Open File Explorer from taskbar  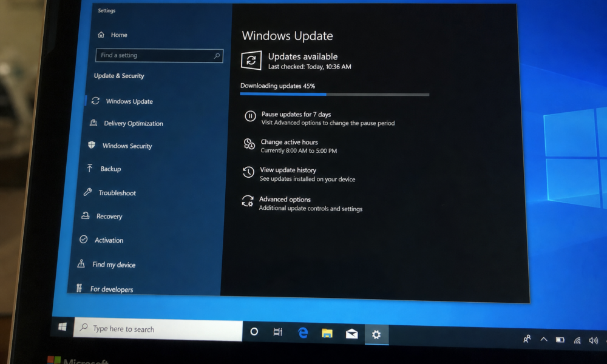coord(327,333)
